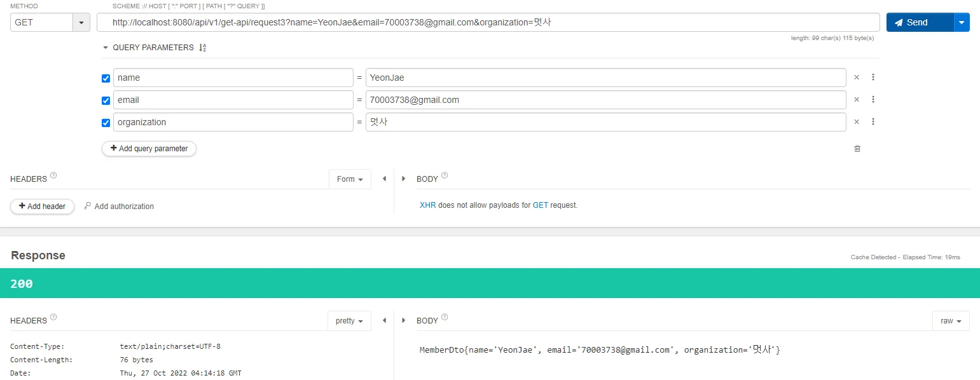Click Add authorization link
The width and height of the screenshot is (980, 380).
(119, 207)
